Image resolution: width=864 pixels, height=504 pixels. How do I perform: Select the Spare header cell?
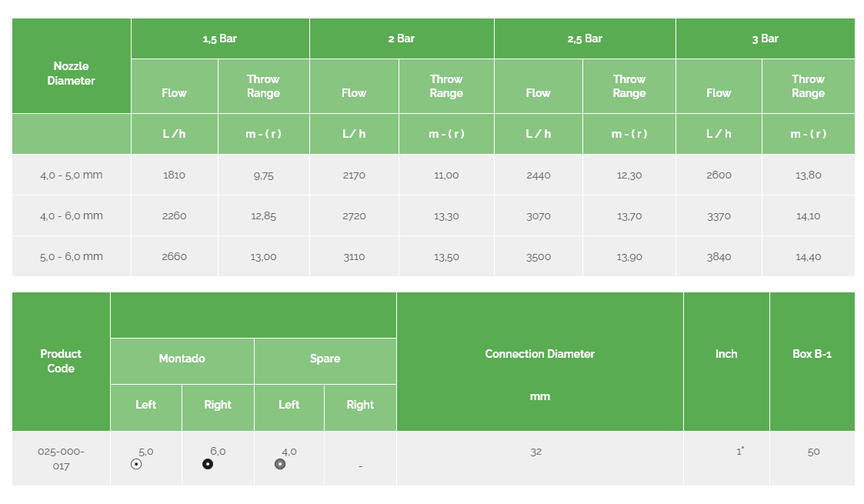point(325,359)
